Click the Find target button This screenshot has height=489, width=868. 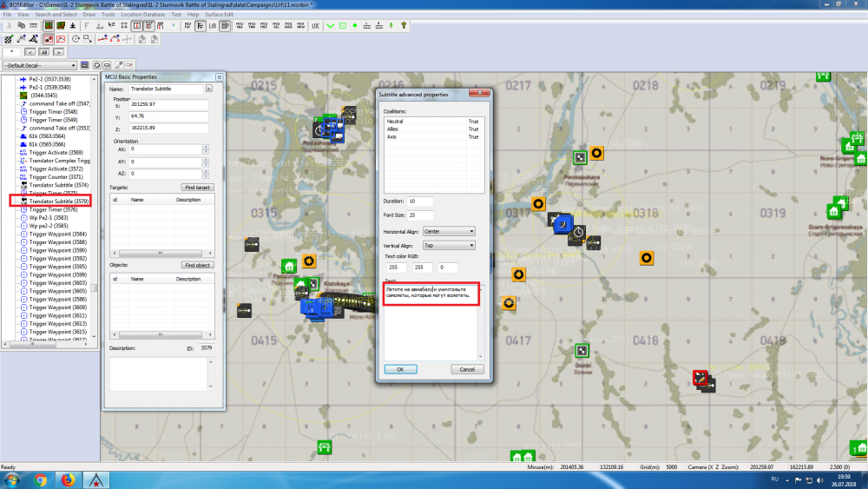pos(198,188)
